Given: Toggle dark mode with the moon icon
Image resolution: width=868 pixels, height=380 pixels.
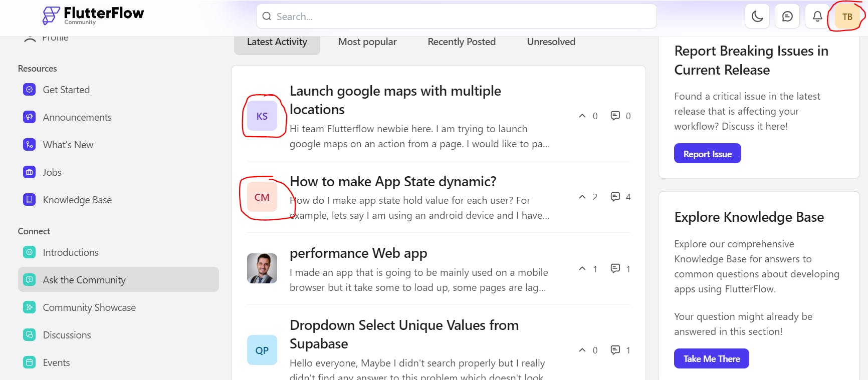Looking at the screenshot, I should click(x=757, y=17).
